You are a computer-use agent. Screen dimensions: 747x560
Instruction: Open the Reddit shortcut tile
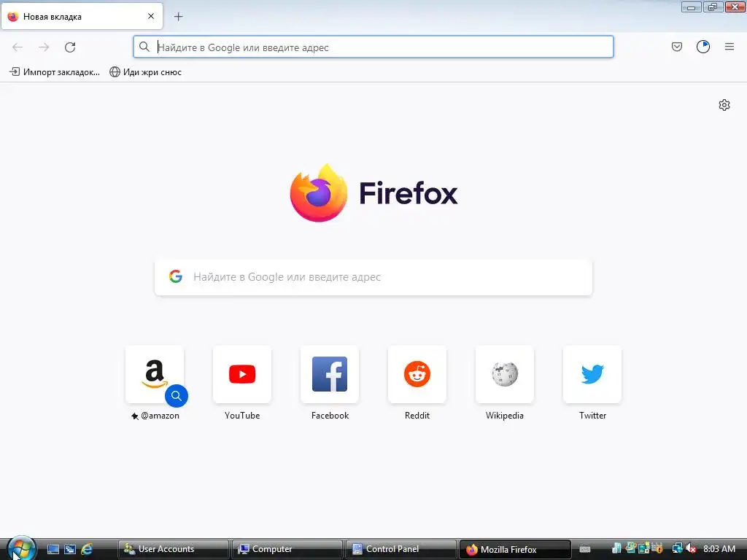(x=417, y=374)
